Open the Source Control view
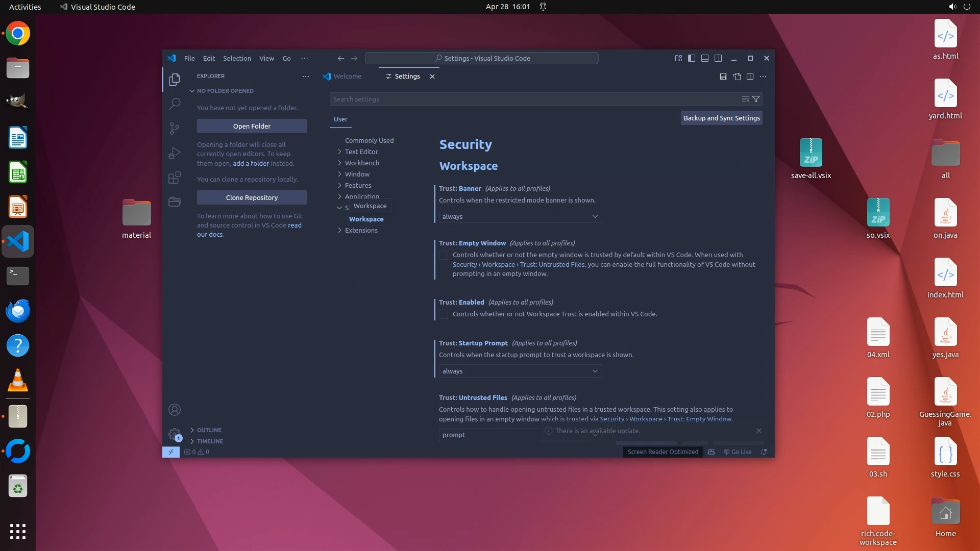 175,128
